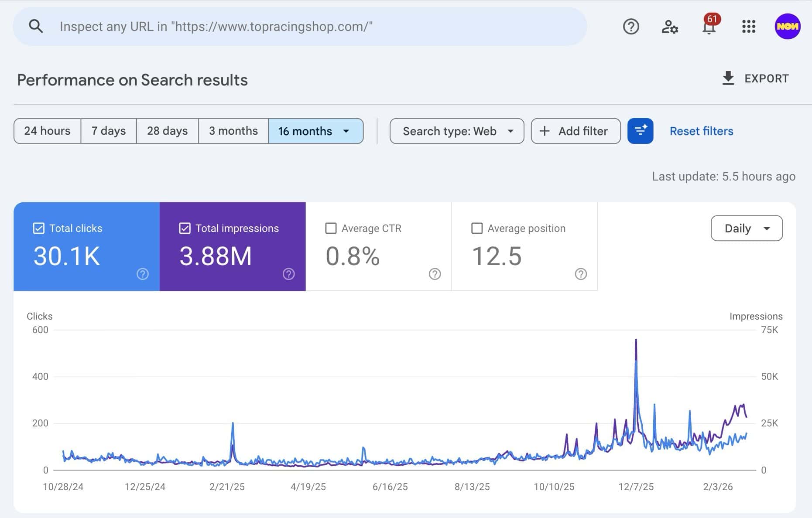Click the Reset filters link
The image size is (812, 518).
click(x=701, y=131)
